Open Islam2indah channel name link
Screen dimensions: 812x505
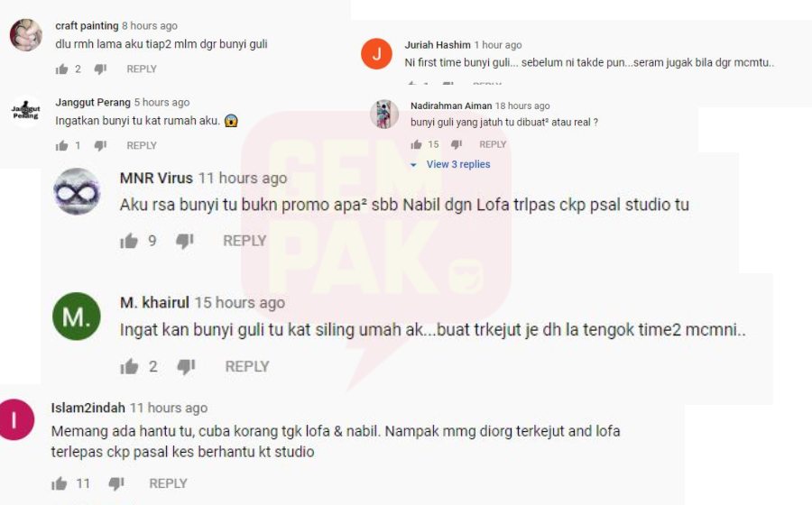click(88, 408)
